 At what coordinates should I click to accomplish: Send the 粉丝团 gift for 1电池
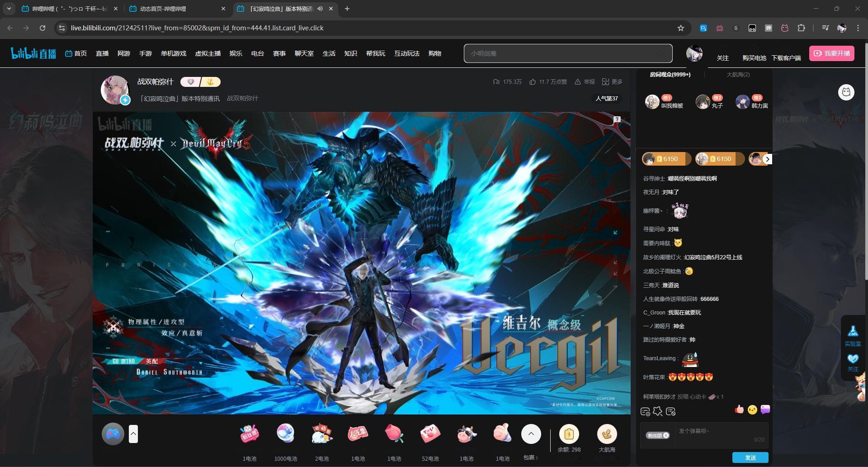[250, 434]
